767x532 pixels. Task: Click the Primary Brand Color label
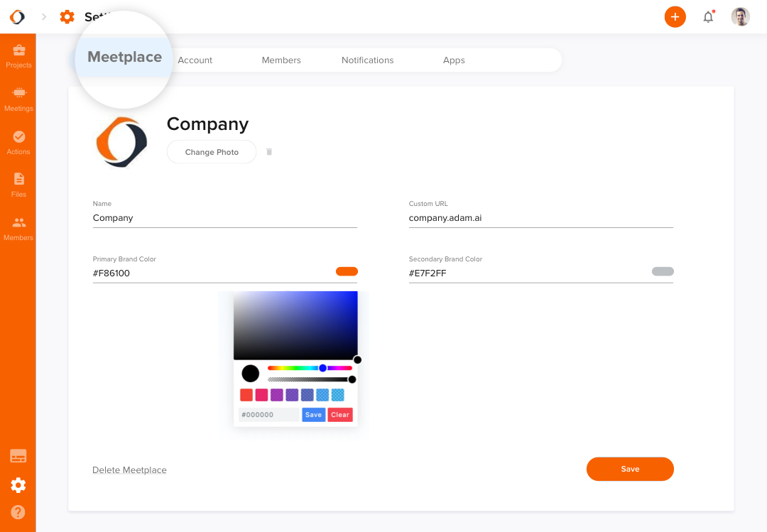tap(124, 259)
